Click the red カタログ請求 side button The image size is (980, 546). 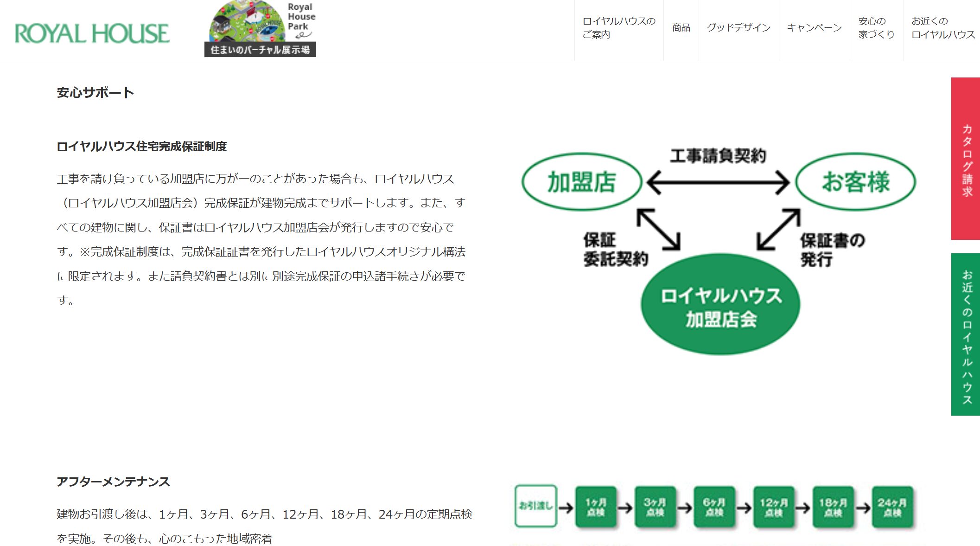pos(966,159)
